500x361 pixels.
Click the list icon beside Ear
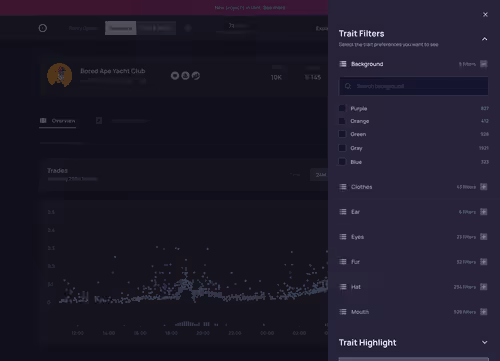click(343, 212)
